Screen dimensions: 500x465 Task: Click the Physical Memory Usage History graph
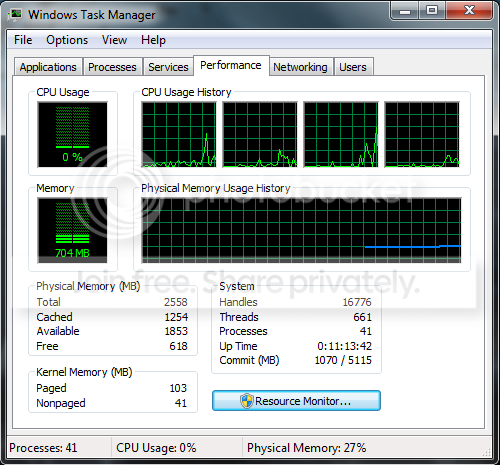tap(301, 230)
